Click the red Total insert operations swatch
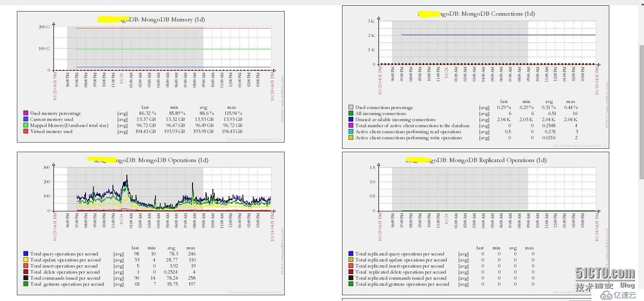Screen dimensions: 644x301 (26, 266)
